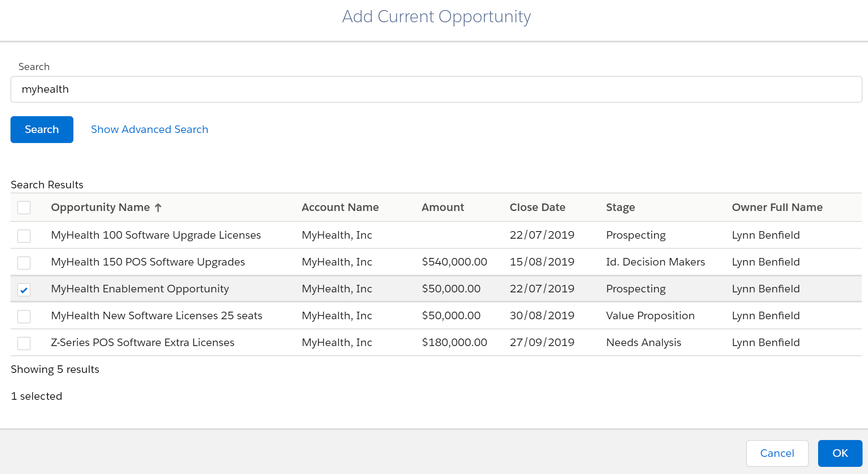Sort by Owner Full Name column header
Screen dimensions: 868x474
coord(777,207)
